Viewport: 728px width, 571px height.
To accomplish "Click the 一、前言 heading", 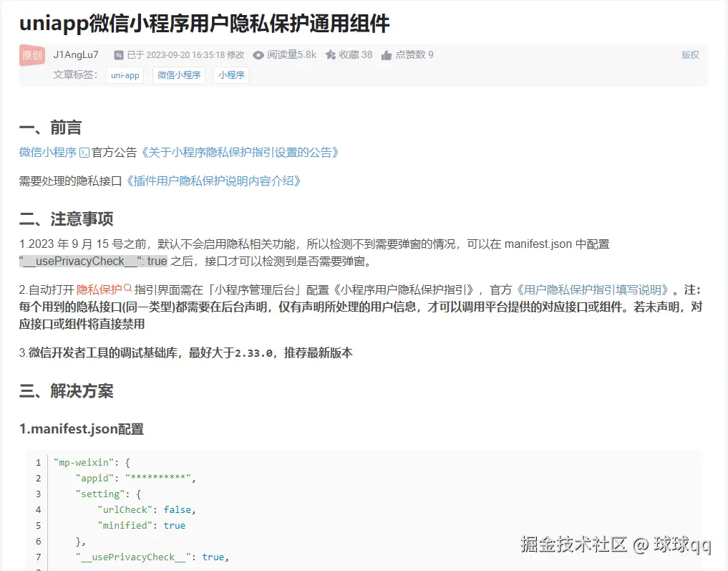I will [x=51, y=128].
